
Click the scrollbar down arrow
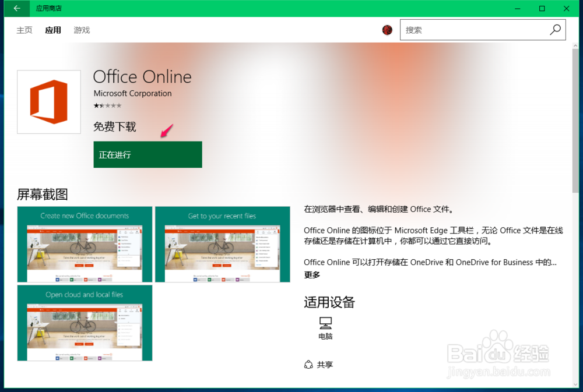pyautogui.click(x=575, y=384)
